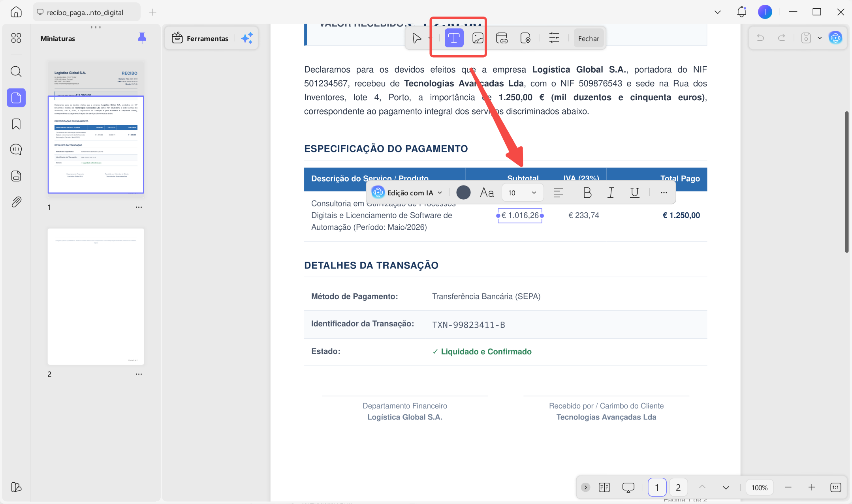This screenshot has width=852, height=504.
Task: Toggle underline formatting
Action: coord(634,193)
